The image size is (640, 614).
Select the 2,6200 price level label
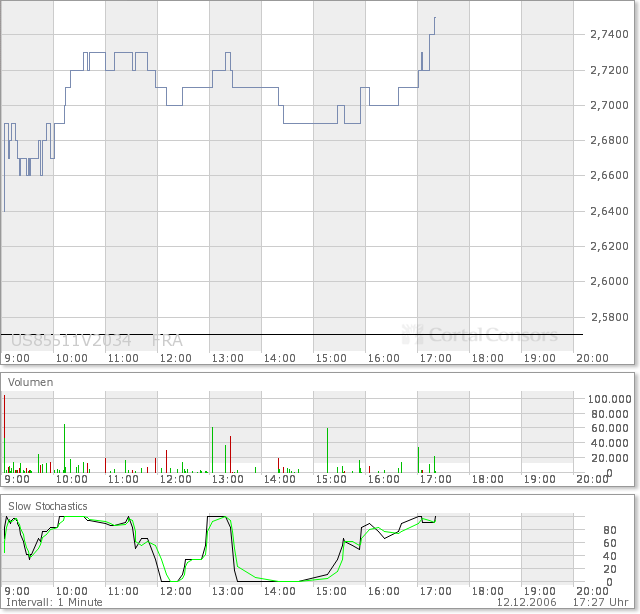click(x=609, y=246)
